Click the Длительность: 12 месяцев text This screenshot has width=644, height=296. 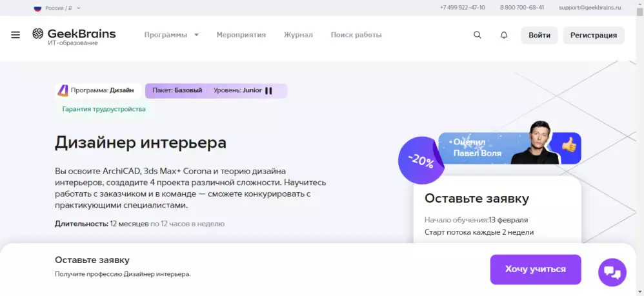[x=101, y=224]
